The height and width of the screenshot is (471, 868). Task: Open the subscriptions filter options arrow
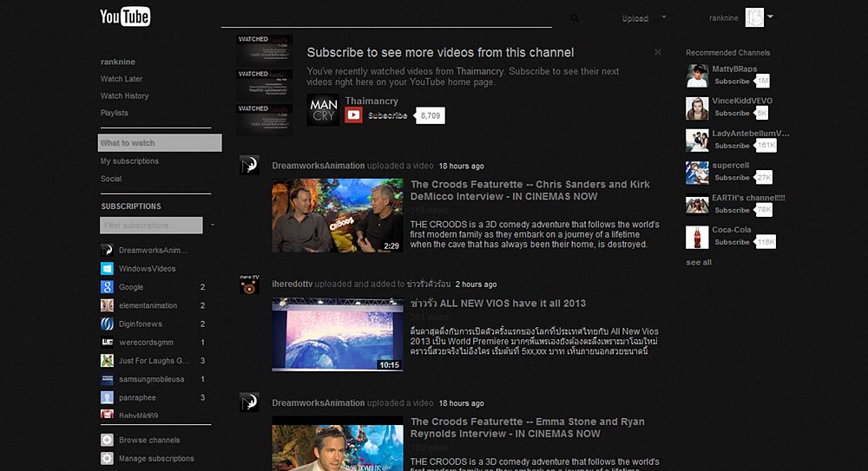click(213, 226)
